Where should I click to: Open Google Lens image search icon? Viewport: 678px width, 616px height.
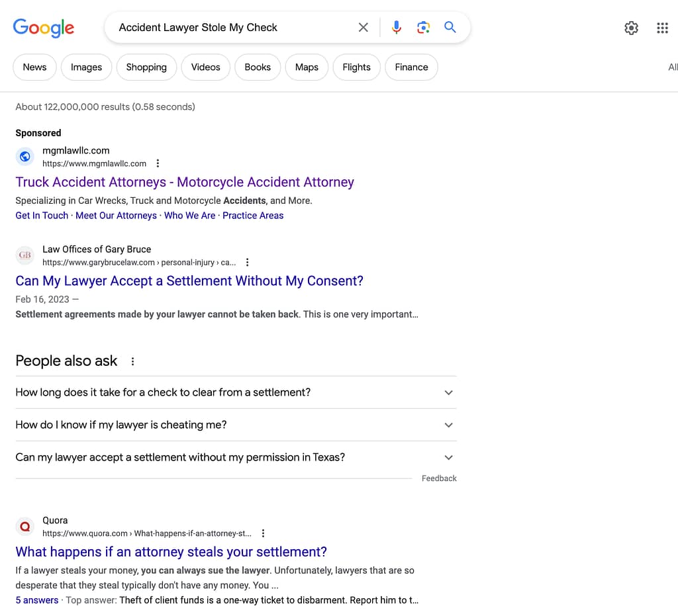click(x=423, y=28)
